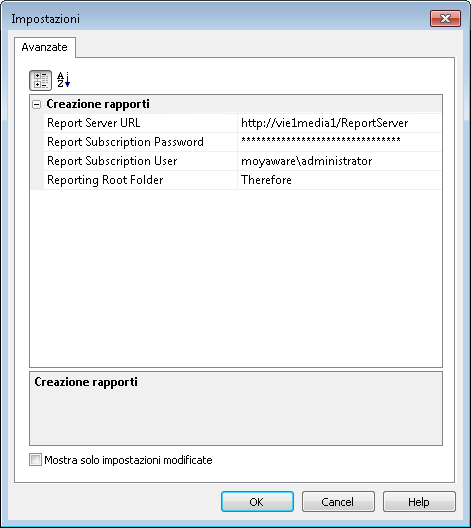The width and height of the screenshot is (471, 528).
Task: Collapse the Creazione rapporti category
Action: pos(36,104)
